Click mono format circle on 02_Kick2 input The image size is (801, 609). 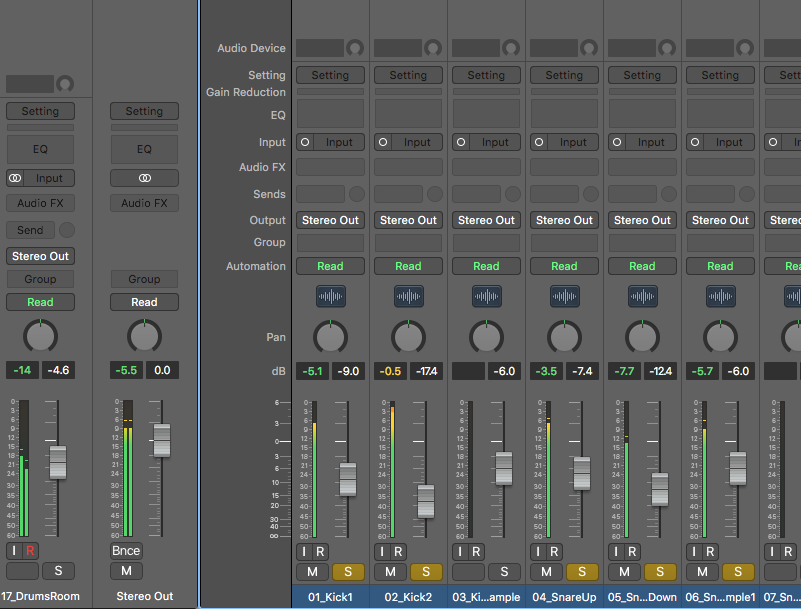pyautogui.click(x=383, y=142)
